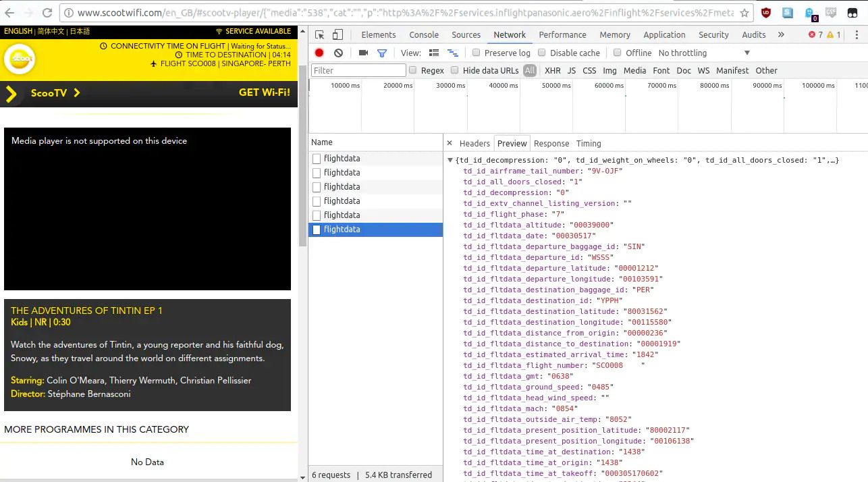Filter requests by XHR only
This screenshot has height=482, width=868.
tap(552, 70)
